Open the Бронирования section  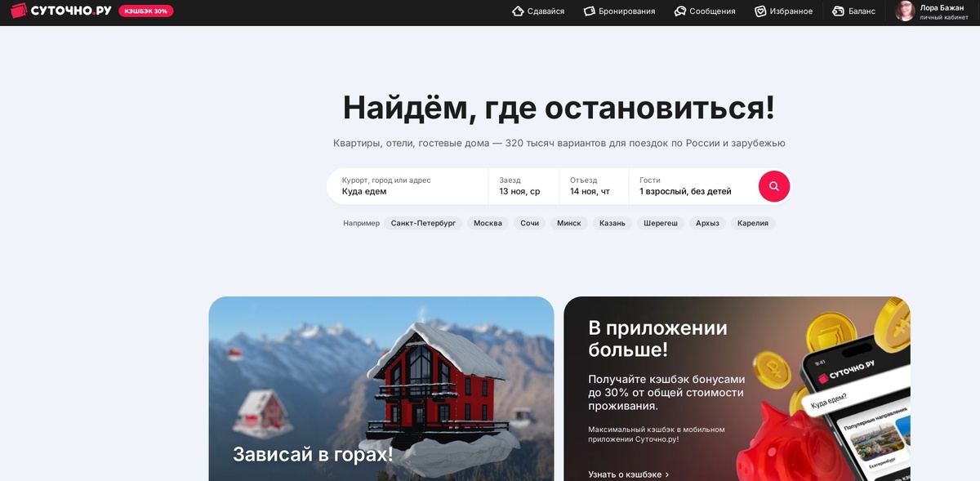[x=619, y=11]
